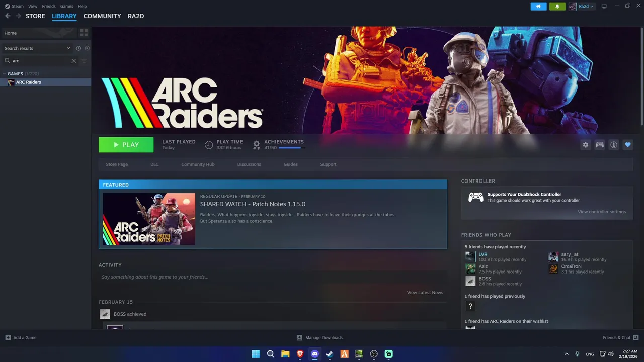Open Friends & Chat icon
This screenshot has height=362, width=644.
(x=636, y=338)
